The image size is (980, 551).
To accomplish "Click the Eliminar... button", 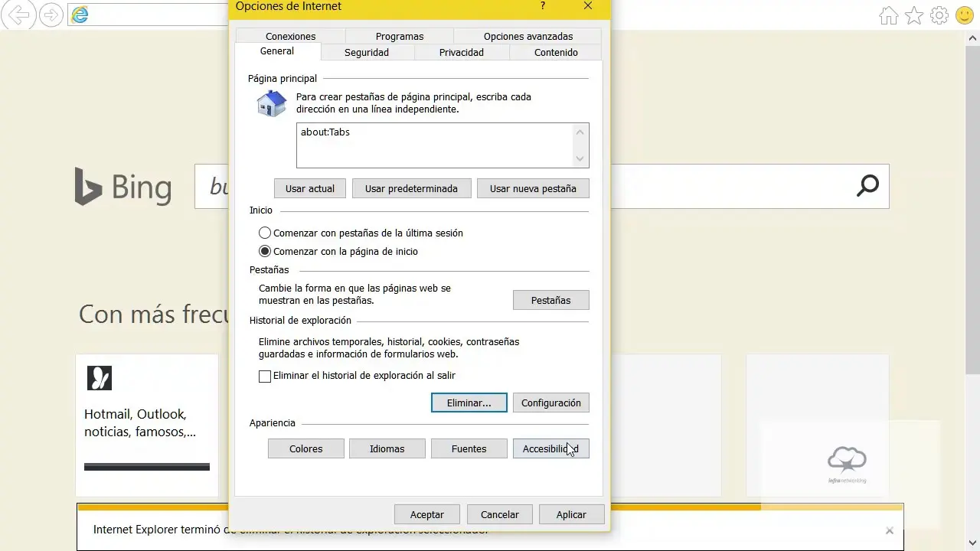I will (469, 403).
